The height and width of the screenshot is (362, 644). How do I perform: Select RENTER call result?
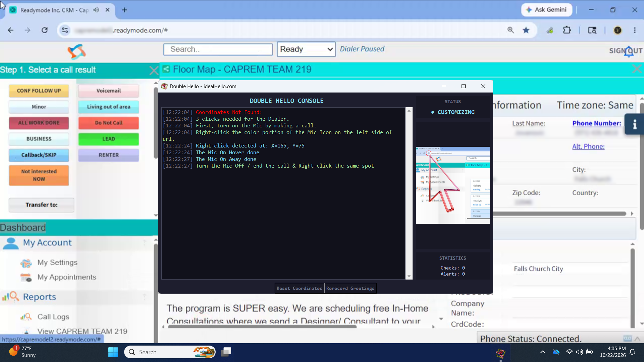coord(109,155)
